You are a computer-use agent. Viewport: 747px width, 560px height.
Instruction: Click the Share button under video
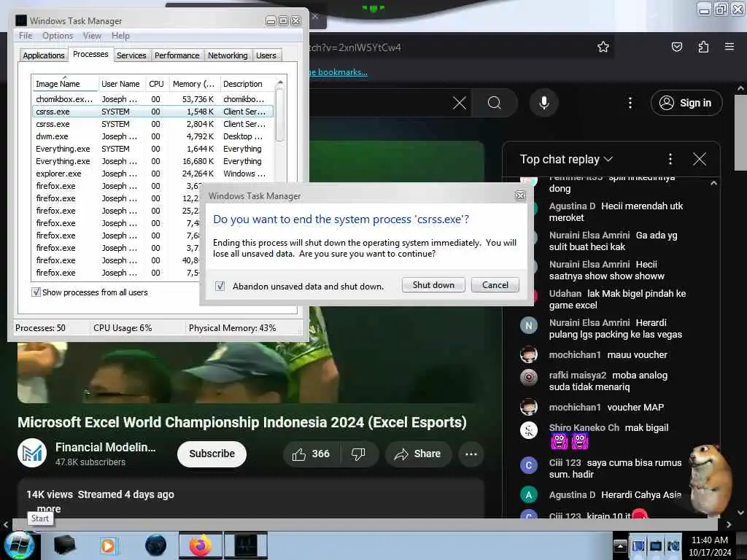point(418,454)
